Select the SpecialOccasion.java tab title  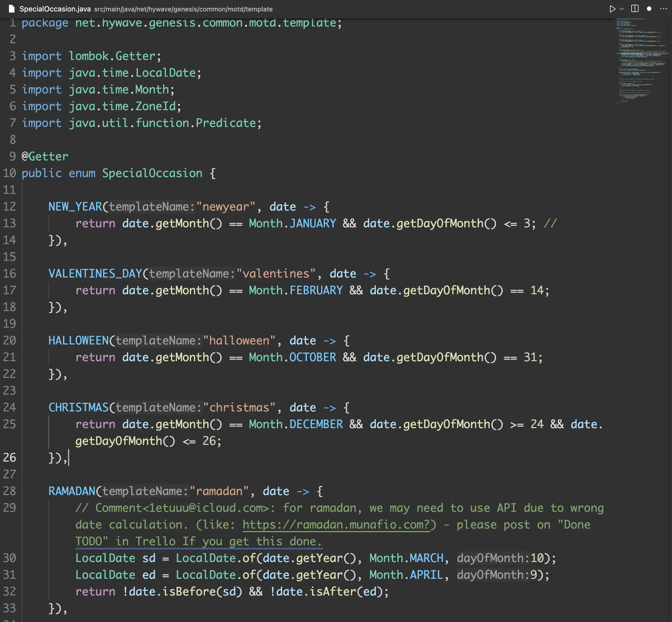(55, 9)
